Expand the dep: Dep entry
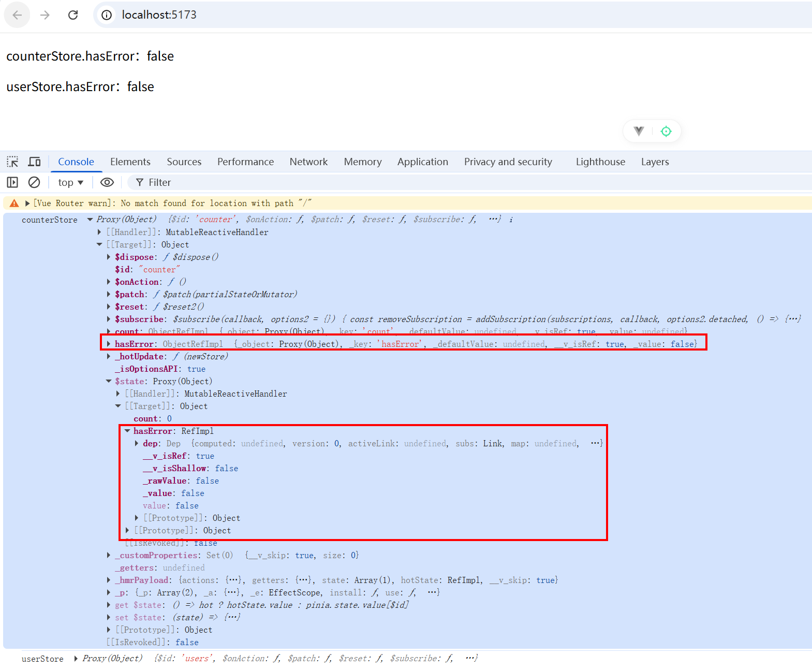812x670 pixels. (x=137, y=444)
